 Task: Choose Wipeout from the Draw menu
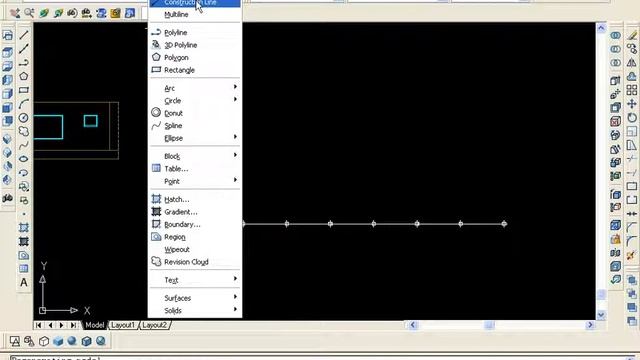click(x=195, y=249)
